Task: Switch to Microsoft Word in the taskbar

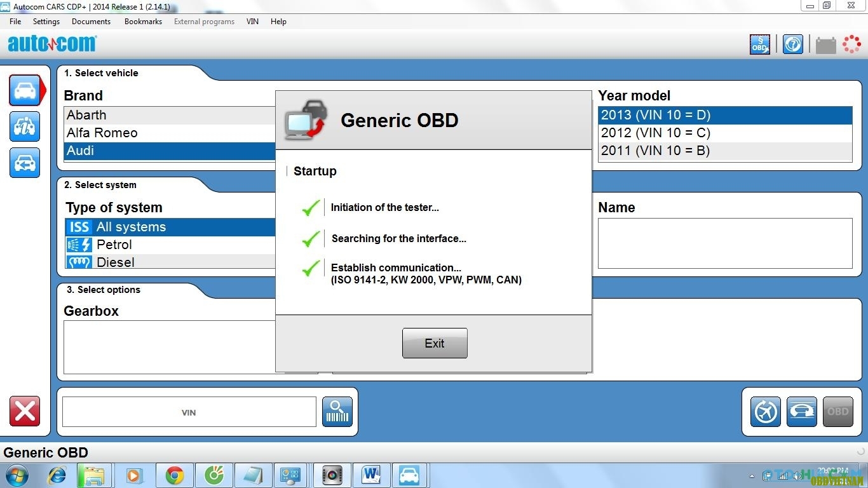Action: tap(370, 475)
